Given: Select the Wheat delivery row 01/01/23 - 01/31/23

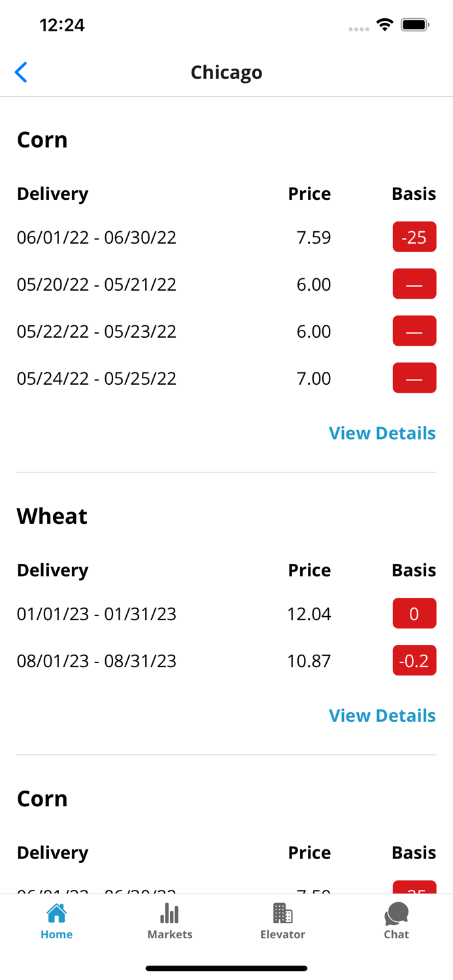Looking at the screenshot, I should 96,613.
